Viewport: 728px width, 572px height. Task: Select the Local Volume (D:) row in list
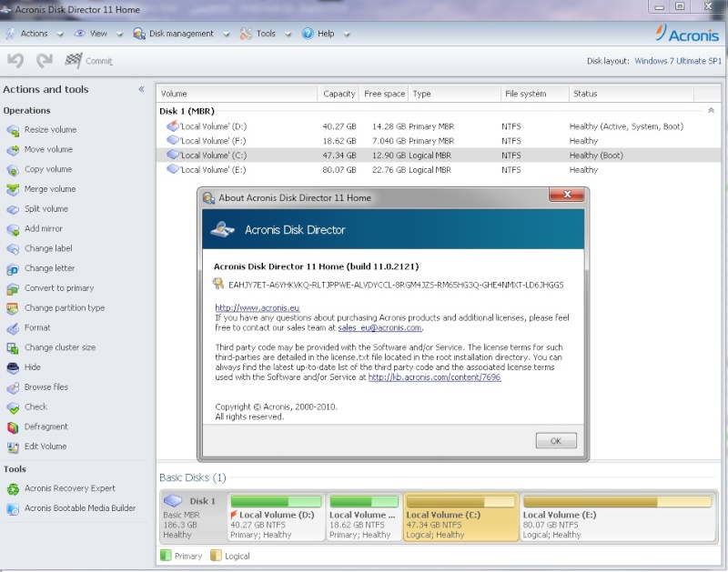[439, 126]
